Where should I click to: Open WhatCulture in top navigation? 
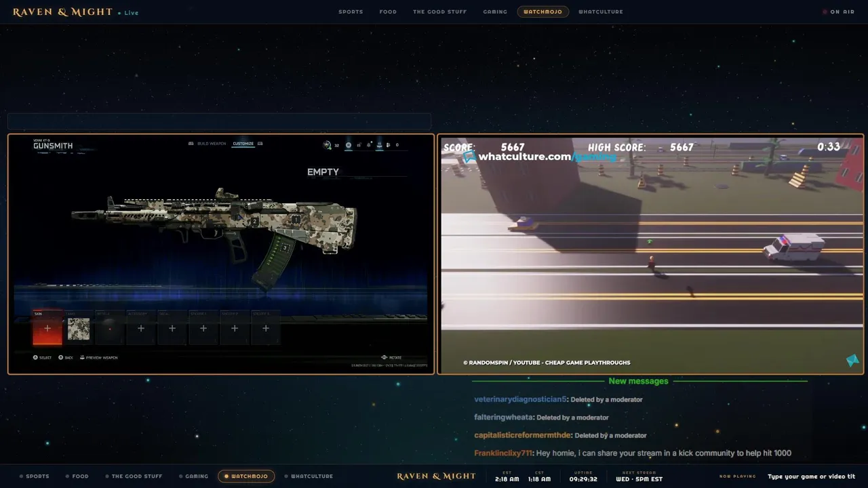coord(600,12)
